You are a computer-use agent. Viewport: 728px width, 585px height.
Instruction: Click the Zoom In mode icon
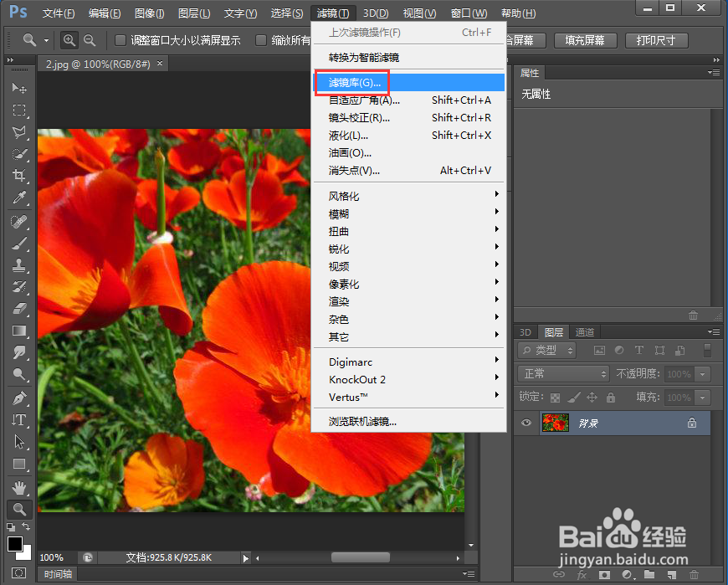(x=69, y=40)
